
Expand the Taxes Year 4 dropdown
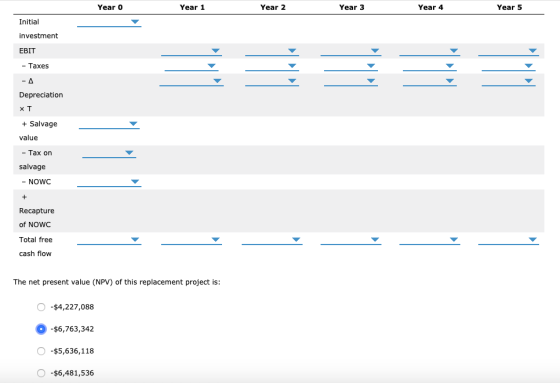click(x=430, y=66)
